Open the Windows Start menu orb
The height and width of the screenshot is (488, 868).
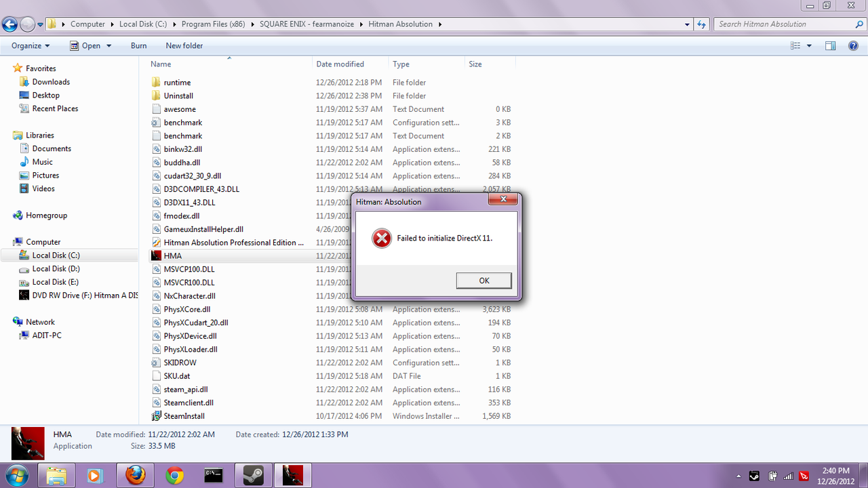16,474
